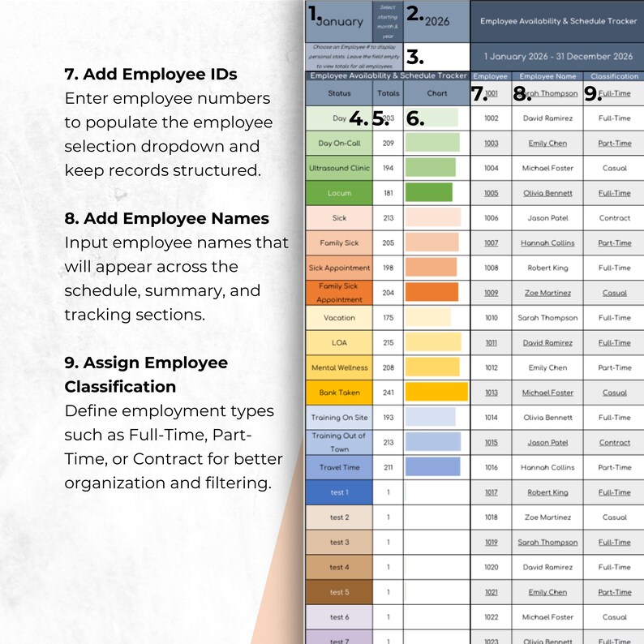Click the Bank Taken chart bar
Viewport: 644px width, 644px height.
[x=436, y=392]
